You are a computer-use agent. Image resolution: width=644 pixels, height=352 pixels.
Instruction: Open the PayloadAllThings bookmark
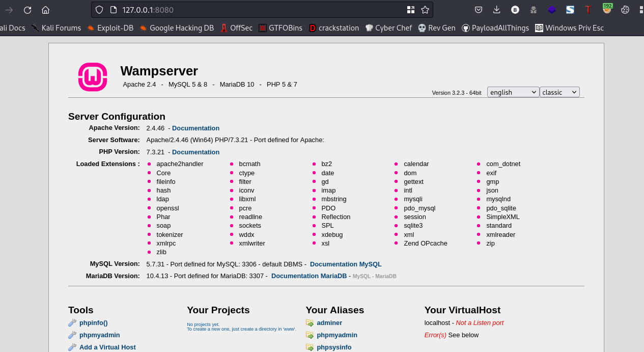click(495, 28)
